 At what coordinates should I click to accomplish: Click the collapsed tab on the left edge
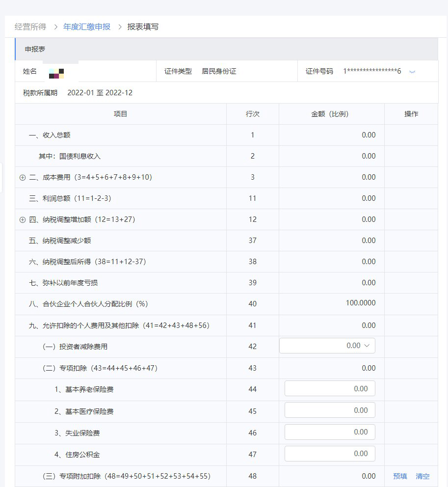click(x=1, y=178)
